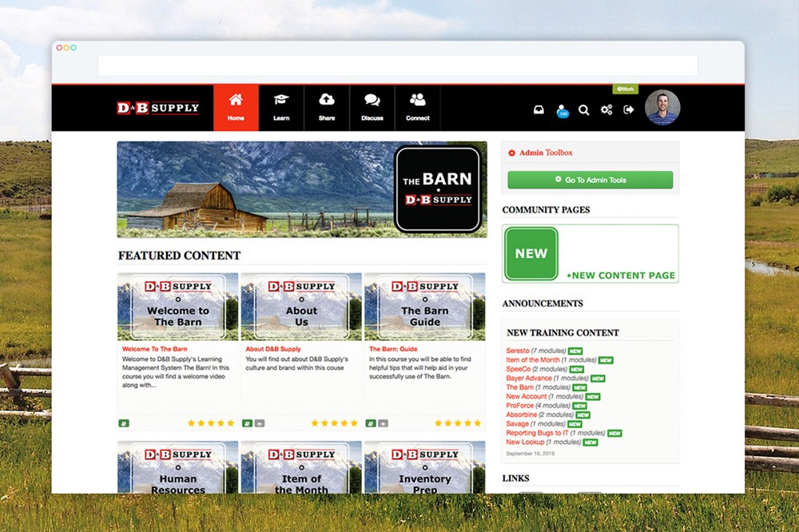Open the Connect people icon

pos(417,106)
